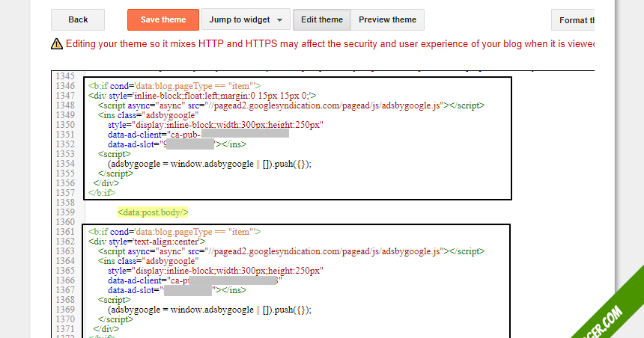The width and height of the screenshot is (644, 338).
Task: Click the Back button
Action: point(78,19)
